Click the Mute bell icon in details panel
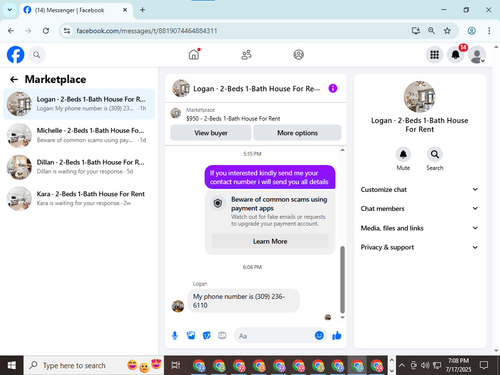This screenshot has height=375, width=500. point(403,154)
